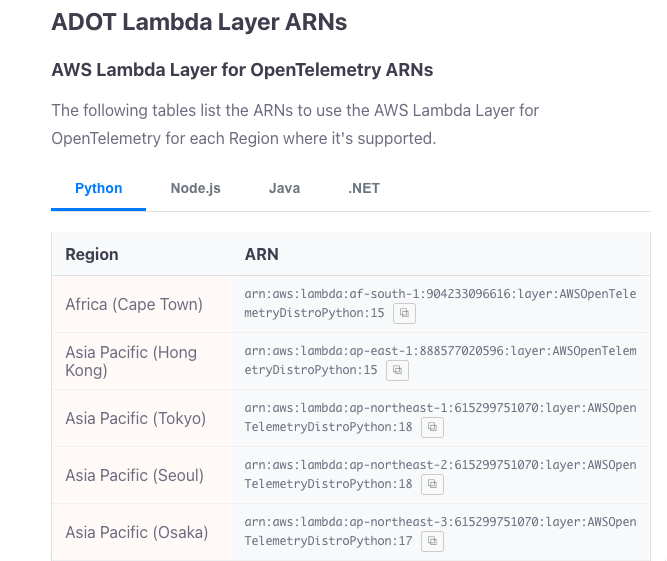Copy the Asia Pacific (Hong Kong) ARN
Viewport: 667px width, 561px height.
click(398, 370)
